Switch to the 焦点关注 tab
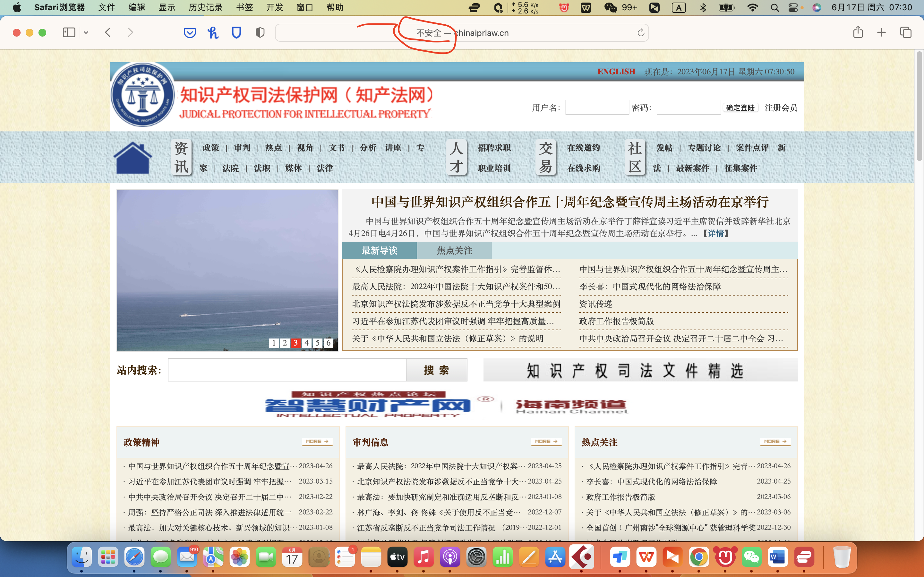This screenshot has height=577, width=924. click(x=454, y=251)
